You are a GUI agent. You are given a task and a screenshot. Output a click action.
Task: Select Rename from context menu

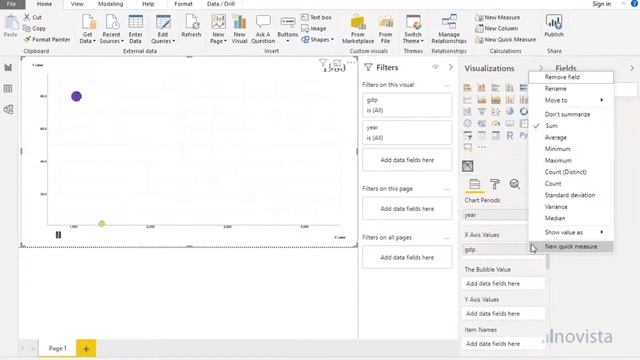(571, 89)
